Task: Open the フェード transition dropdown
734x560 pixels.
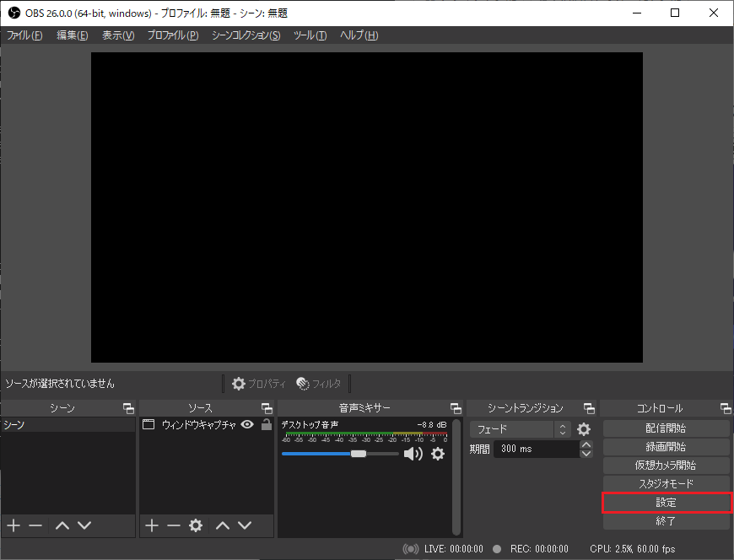Action: tap(520, 429)
